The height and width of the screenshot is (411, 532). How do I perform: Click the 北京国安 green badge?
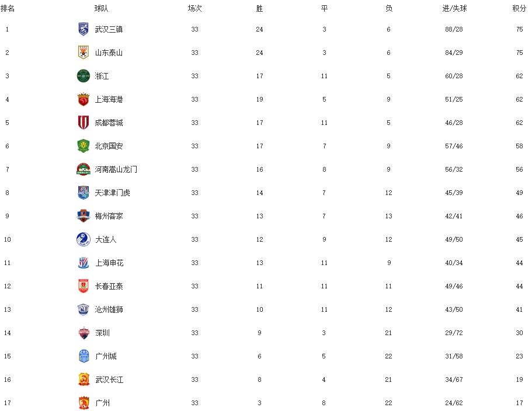pyautogui.click(x=84, y=146)
